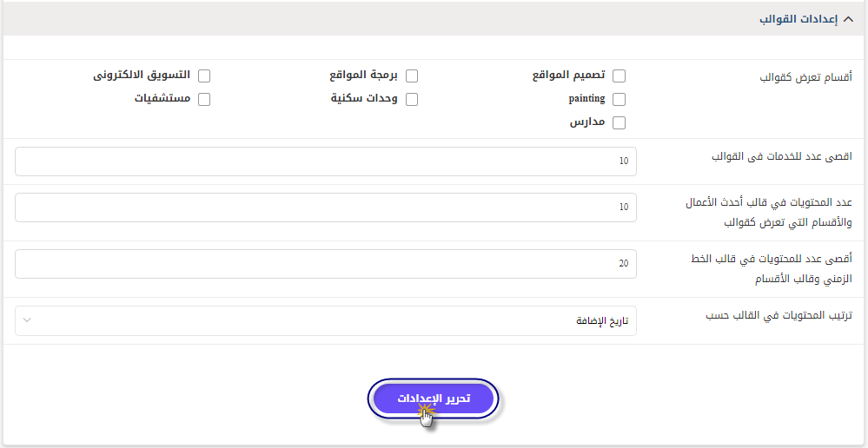868x448 pixels.
Task: Click the تصميم المواقع label text
Action: (568, 76)
